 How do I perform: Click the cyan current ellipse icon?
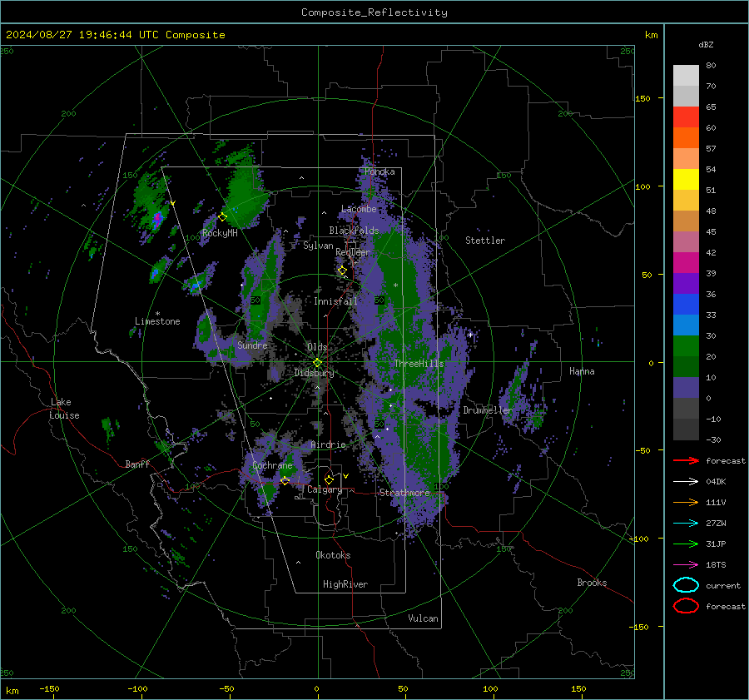[x=686, y=585]
